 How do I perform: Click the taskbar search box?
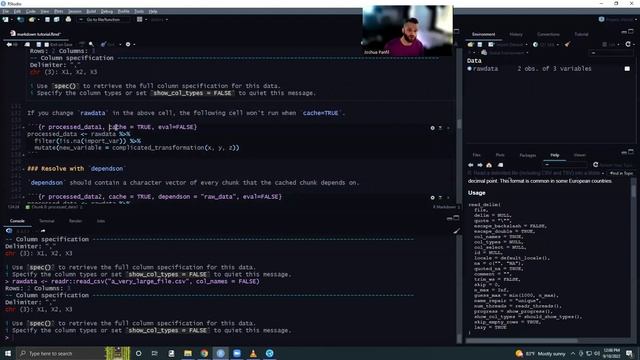(60, 353)
